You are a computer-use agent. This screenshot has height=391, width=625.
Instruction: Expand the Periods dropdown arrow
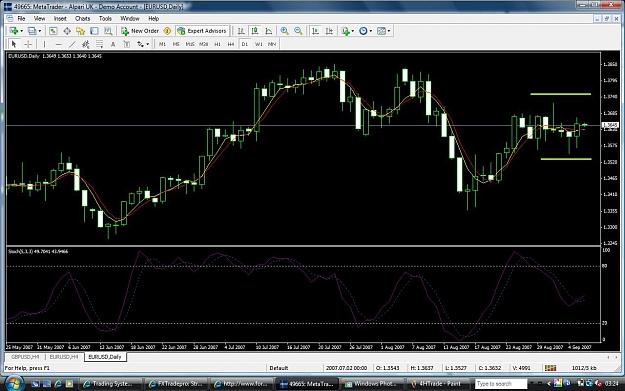tap(371, 31)
